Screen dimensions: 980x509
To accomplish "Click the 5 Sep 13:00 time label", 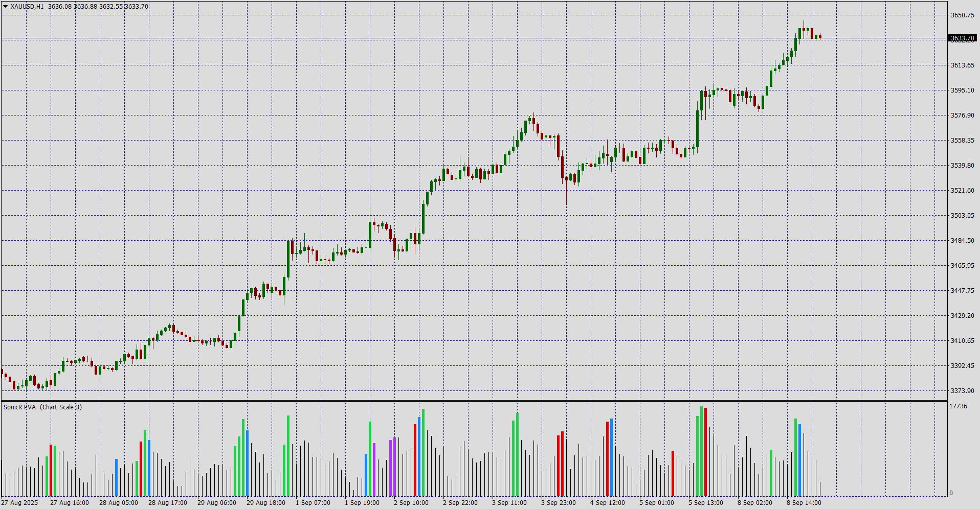I will pyautogui.click(x=706, y=503).
